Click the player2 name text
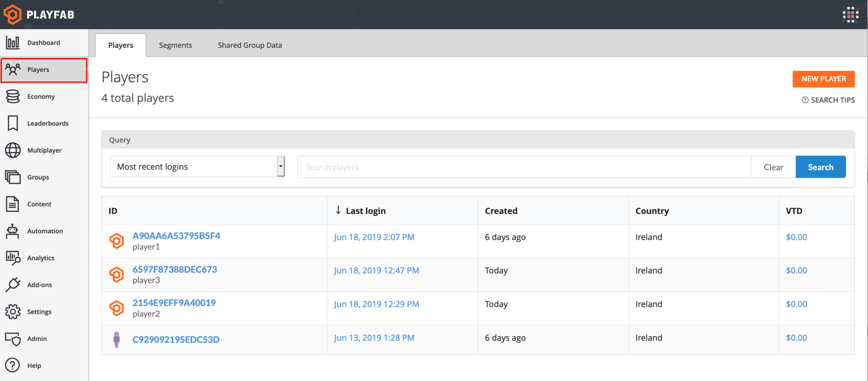 146,314
